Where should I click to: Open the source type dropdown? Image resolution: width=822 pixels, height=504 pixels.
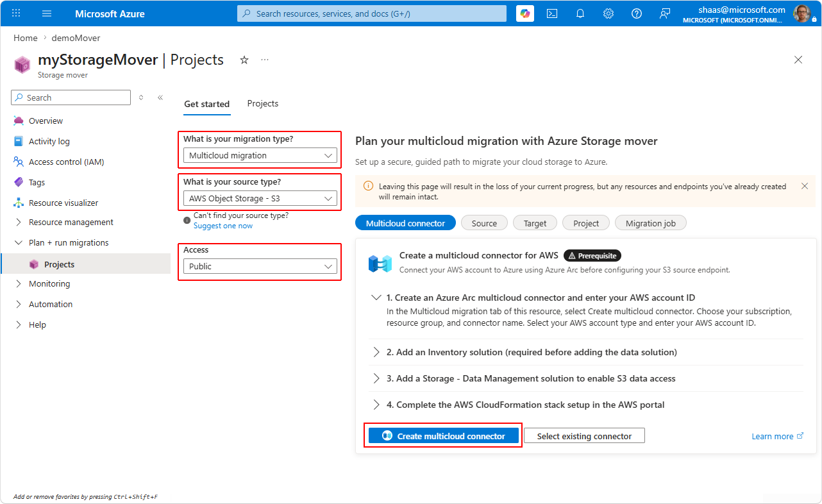point(260,198)
